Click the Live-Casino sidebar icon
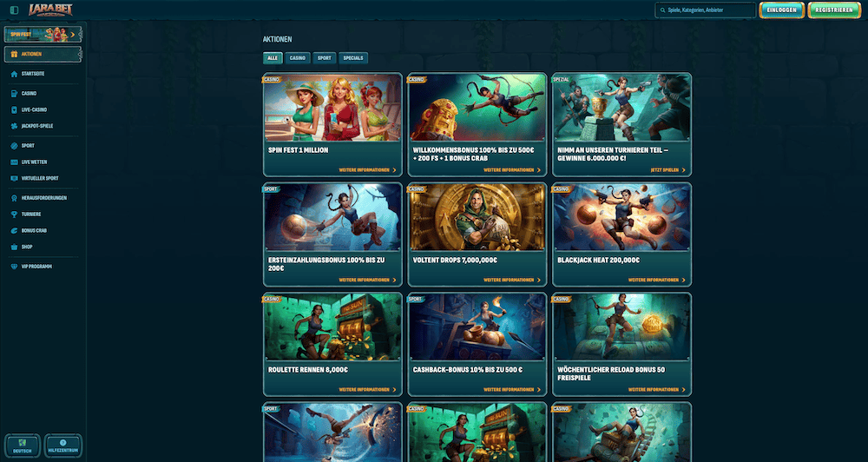 (x=14, y=109)
